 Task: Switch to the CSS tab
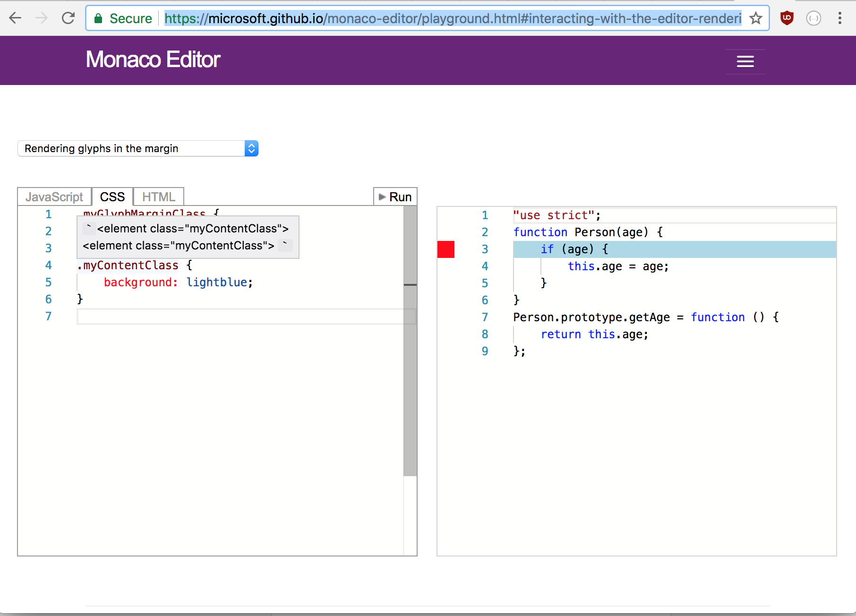[x=112, y=197]
